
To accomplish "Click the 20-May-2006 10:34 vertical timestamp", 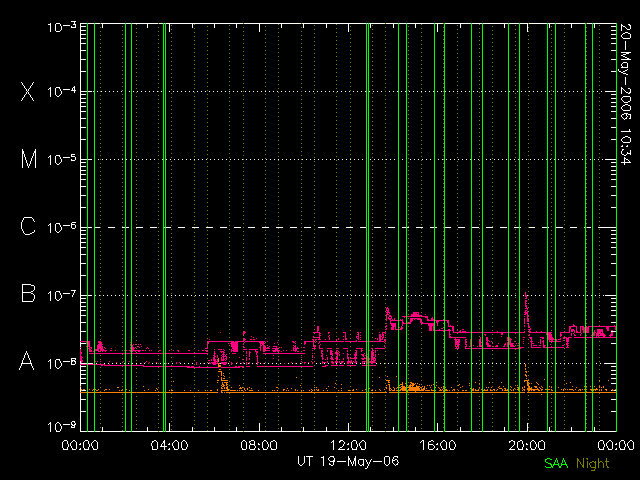I will click(x=625, y=94).
